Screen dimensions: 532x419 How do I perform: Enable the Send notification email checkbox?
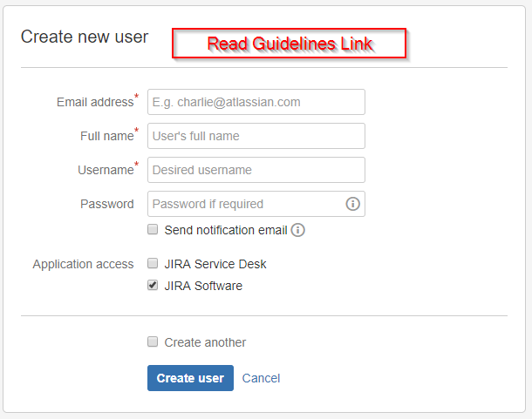pos(153,229)
